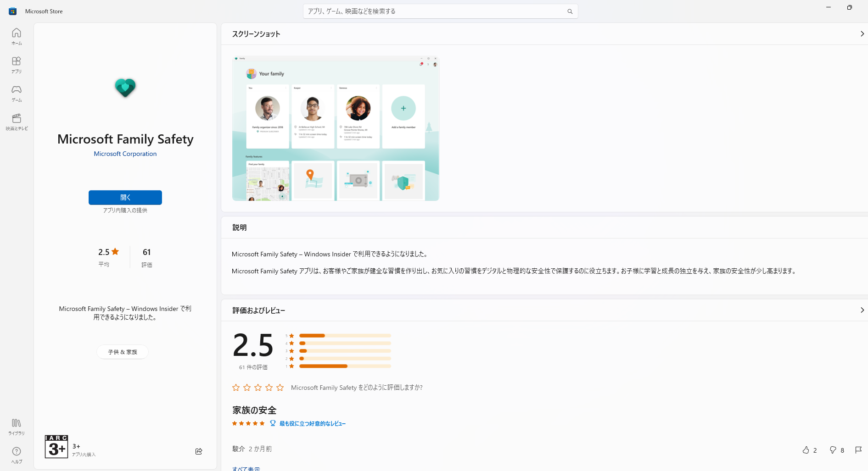Viewport: 868px width, 471px height.
Task: Focus the store search input field
Action: [x=434, y=11]
